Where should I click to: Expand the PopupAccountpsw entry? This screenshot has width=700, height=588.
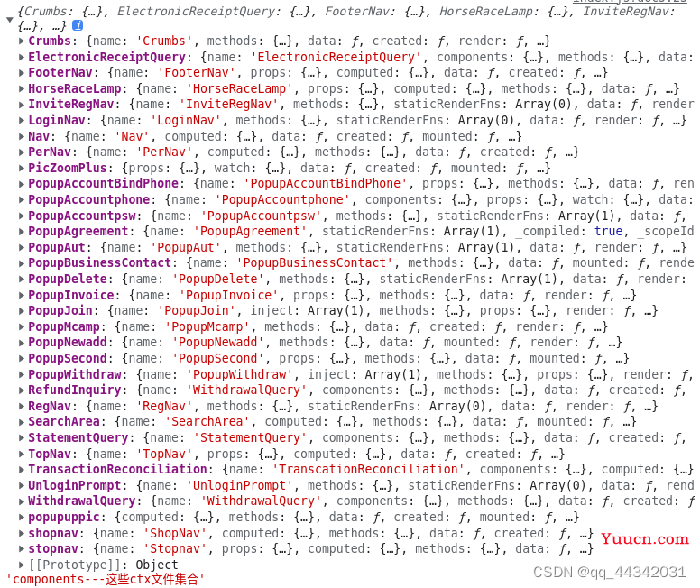pos(22,216)
